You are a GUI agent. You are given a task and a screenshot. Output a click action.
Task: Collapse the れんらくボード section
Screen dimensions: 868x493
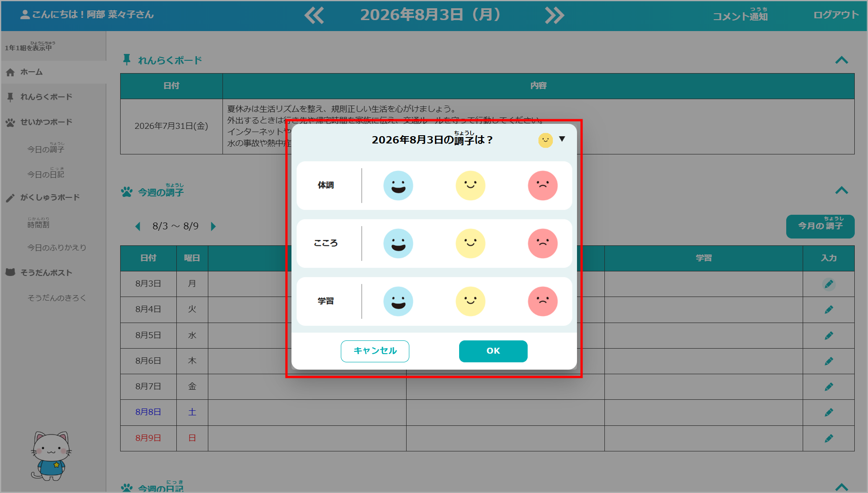(842, 60)
